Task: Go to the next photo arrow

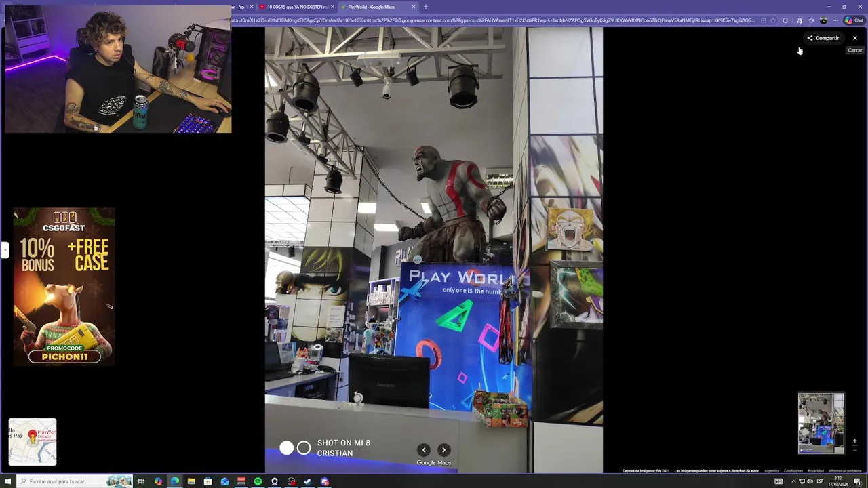Action: coord(443,449)
